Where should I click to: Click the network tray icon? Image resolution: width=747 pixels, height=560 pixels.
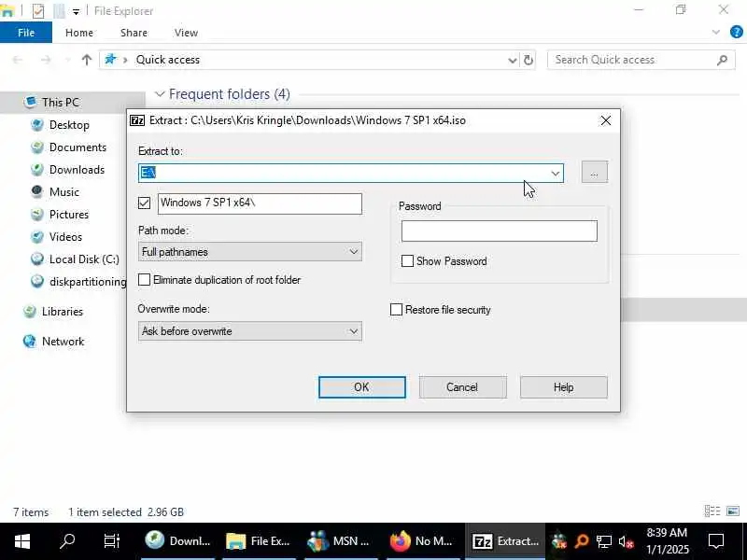603,541
